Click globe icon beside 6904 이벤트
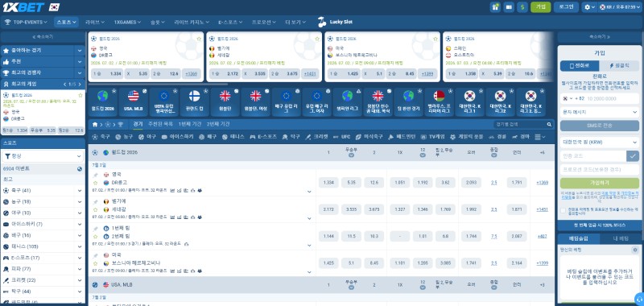Screen dimensions: 644x306 (x=80, y=169)
